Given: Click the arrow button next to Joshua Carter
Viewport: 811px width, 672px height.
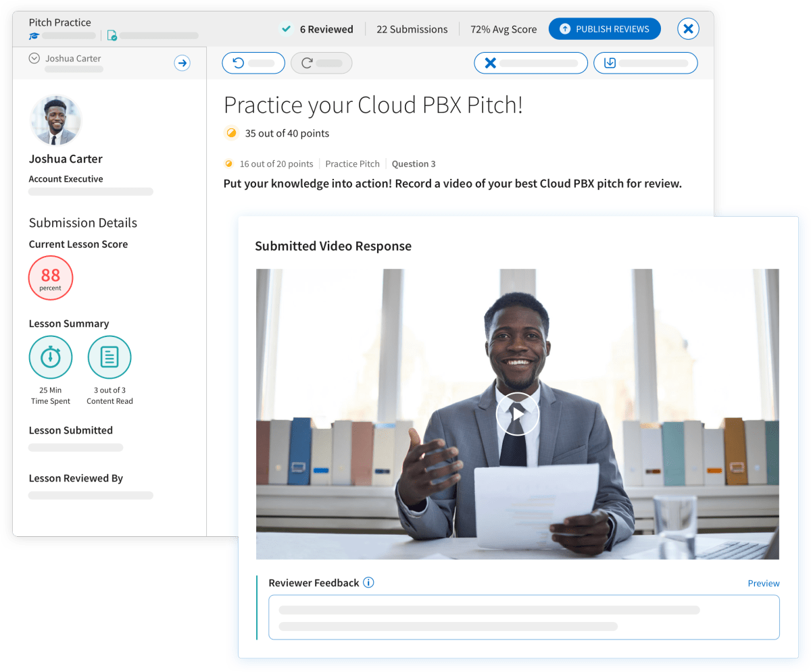Looking at the screenshot, I should point(182,63).
